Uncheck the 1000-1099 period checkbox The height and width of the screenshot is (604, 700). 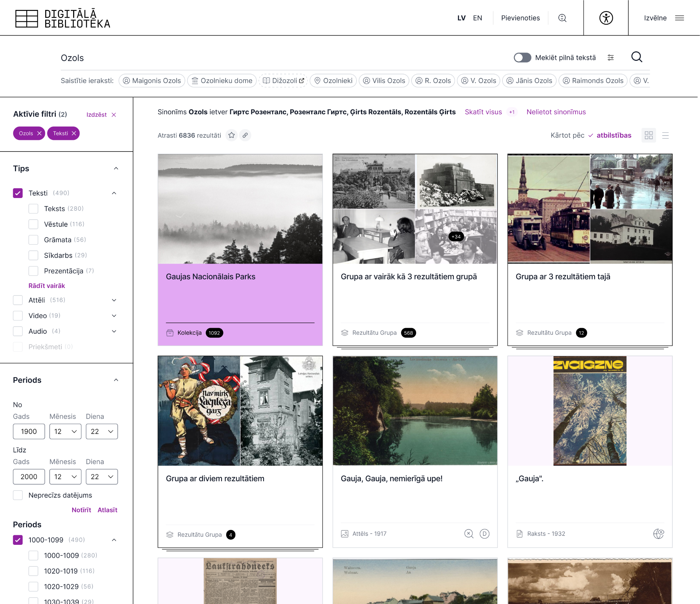18,540
